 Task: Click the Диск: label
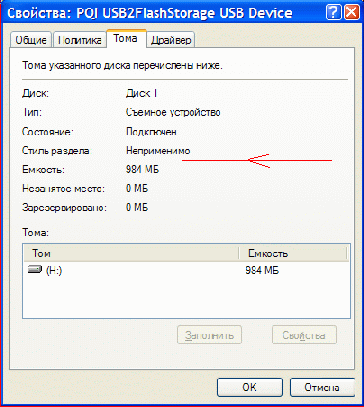[x=35, y=94]
